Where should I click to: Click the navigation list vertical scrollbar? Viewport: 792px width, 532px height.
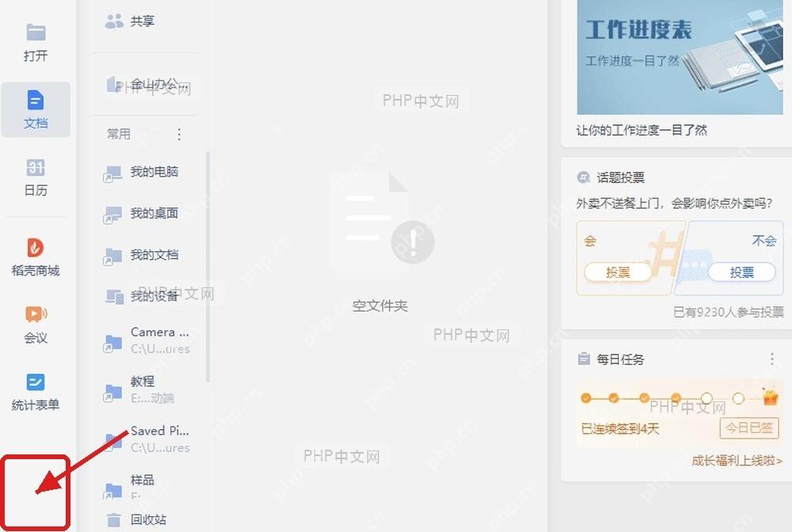coord(208,266)
